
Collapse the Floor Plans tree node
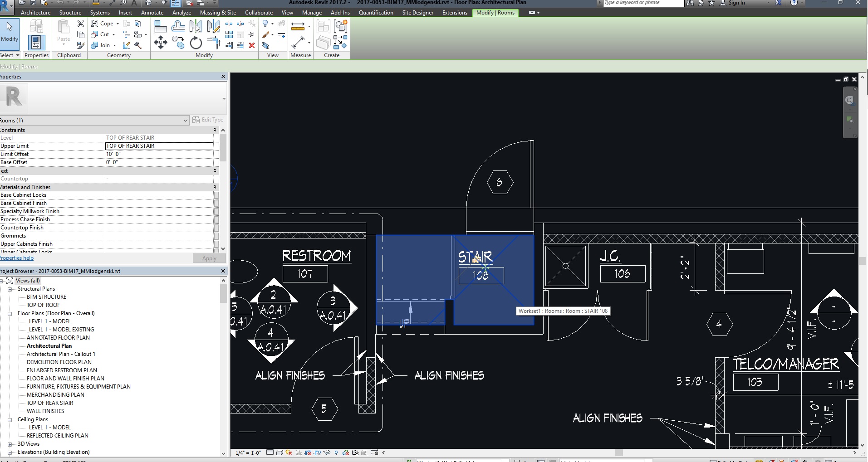(x=10, y=313)
